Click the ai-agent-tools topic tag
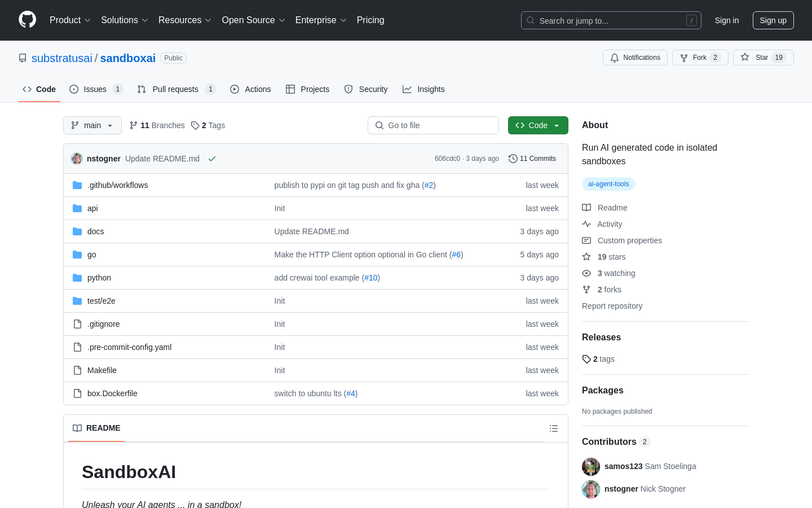The height and width of the screenshot is (508, 812). pos(608,184)
